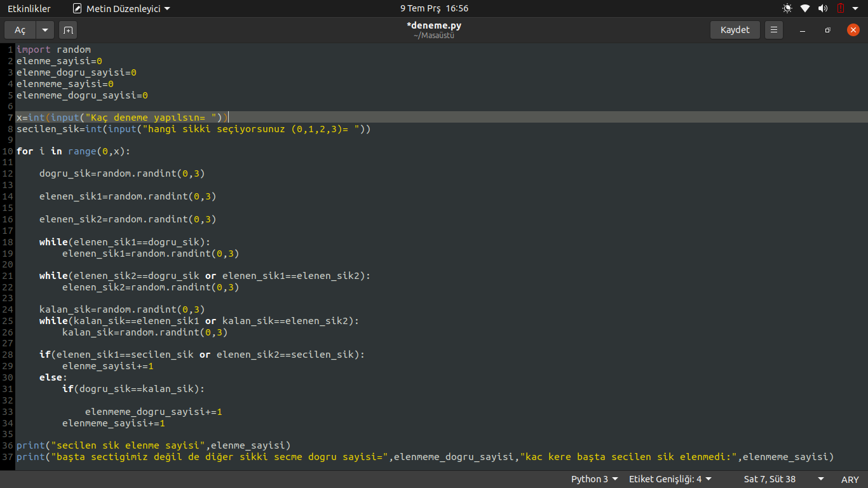868x488 pixels.
Task: Click the *deneme.py window title
Action: click(x=434, y=25)
